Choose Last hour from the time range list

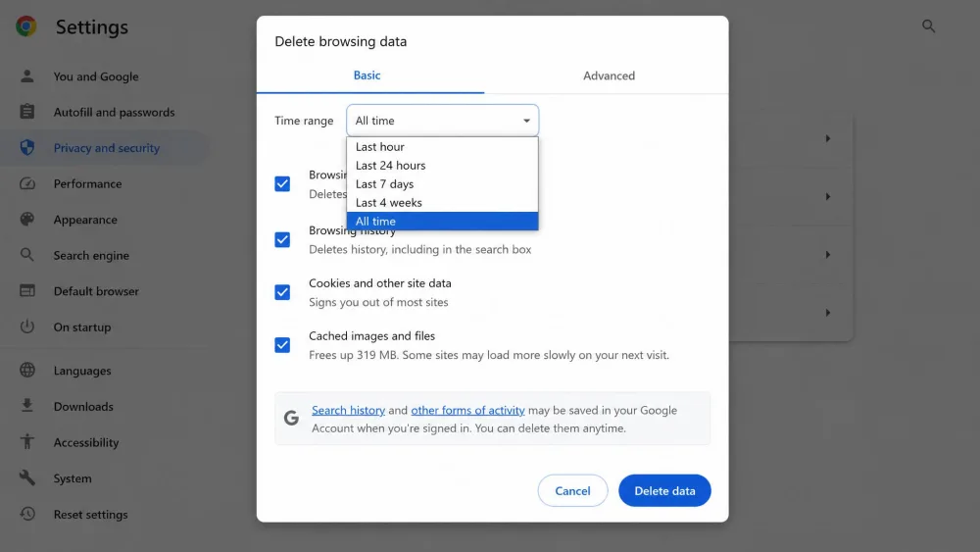443,147
